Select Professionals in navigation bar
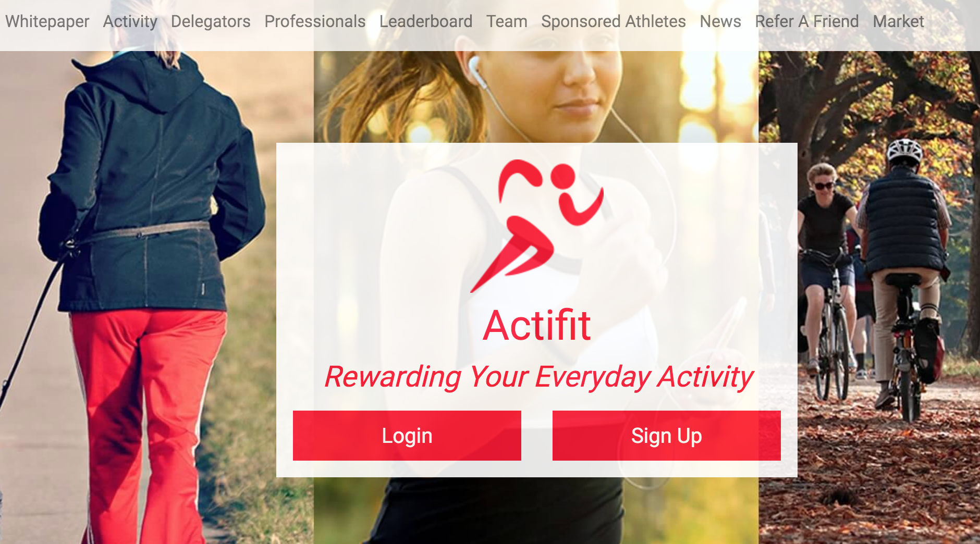This screenshot has height=544, width=980. point(315,21)
